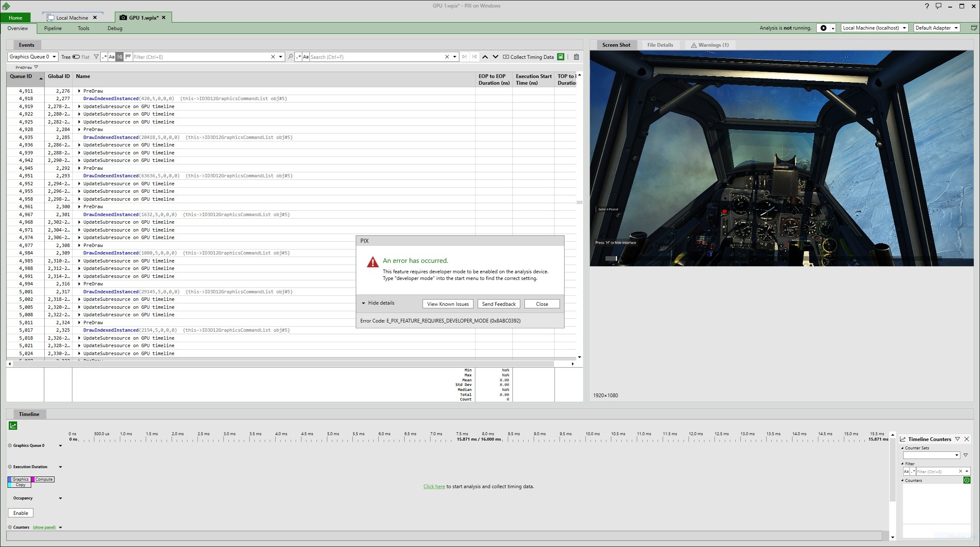
Task: Open the Graphics Queue 0 dropdown
Action: (x=33, y=57)
